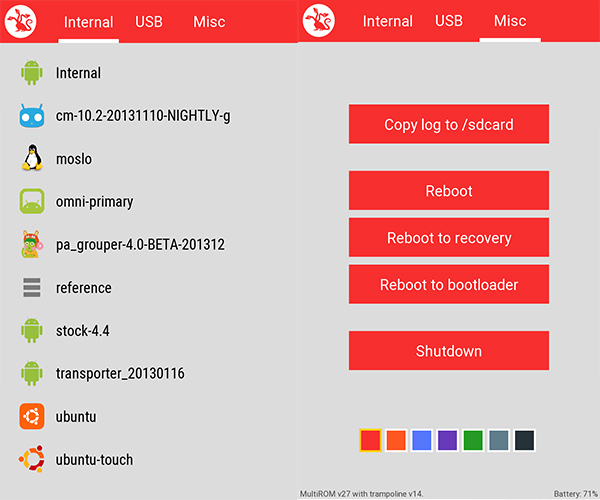The width and height of the screenshot is (600, 500).
Task: Select ubuntu-touch ROM name
Action: [x=95, y=459]
